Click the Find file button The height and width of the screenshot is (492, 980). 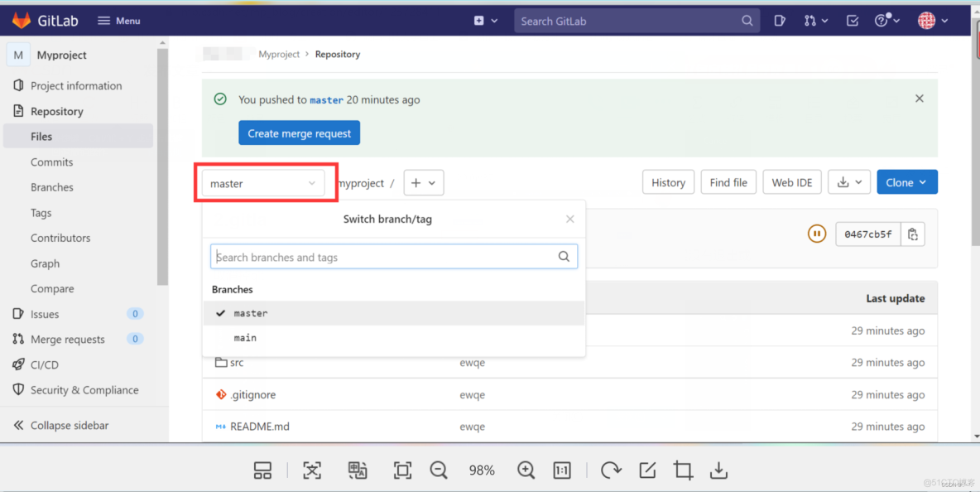[x=728, y=182]
